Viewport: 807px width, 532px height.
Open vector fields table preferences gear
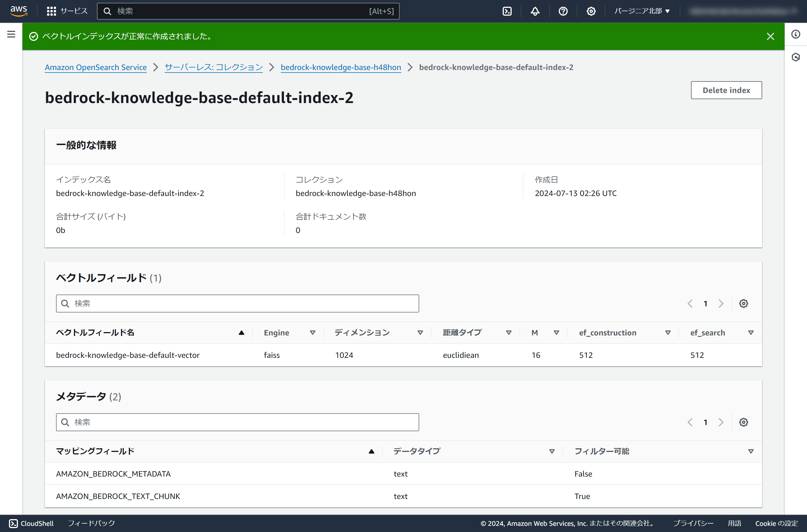[x=743, y=303]
